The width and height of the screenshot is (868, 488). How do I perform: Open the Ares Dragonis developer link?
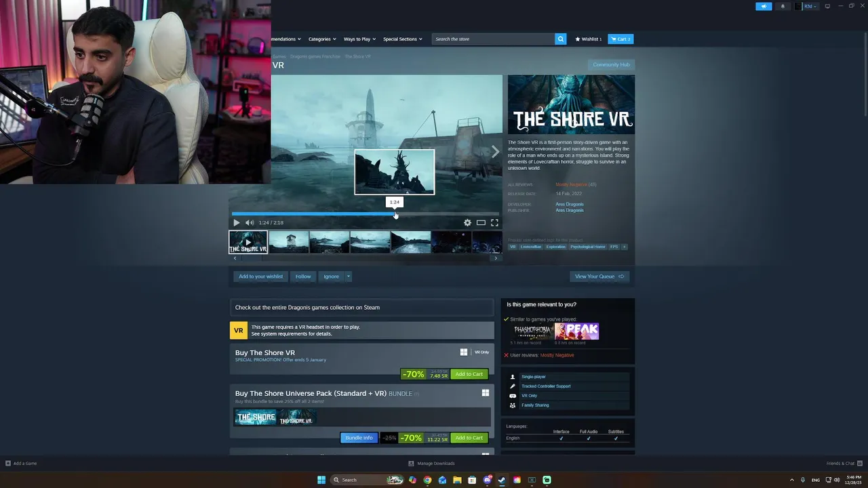[x=570, y=204]
